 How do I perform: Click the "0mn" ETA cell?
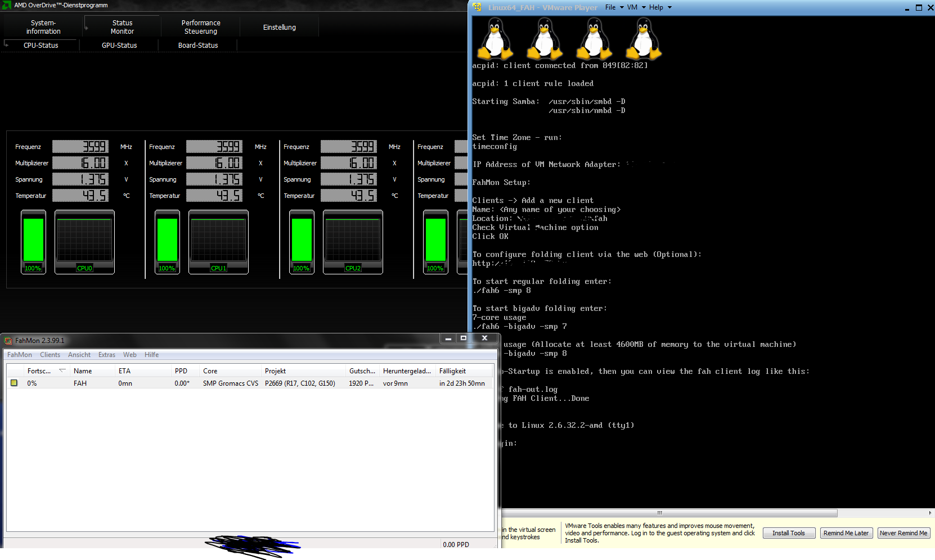tap(125, 383)
